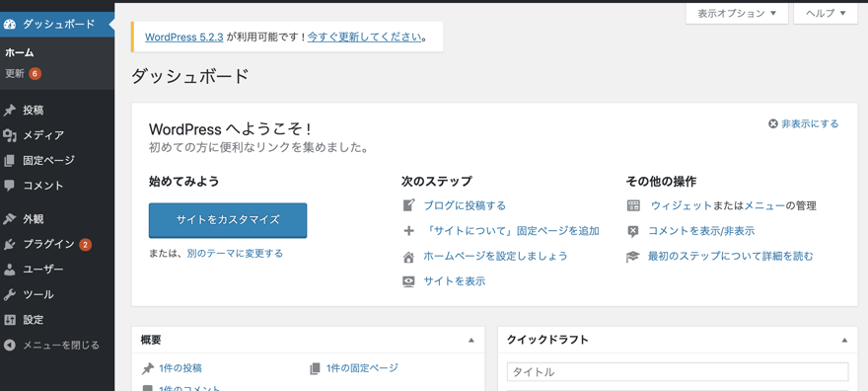868x391 pixels.
Task: Click 1件の投稿 link in 概要
Action: [x=180, y=368]
